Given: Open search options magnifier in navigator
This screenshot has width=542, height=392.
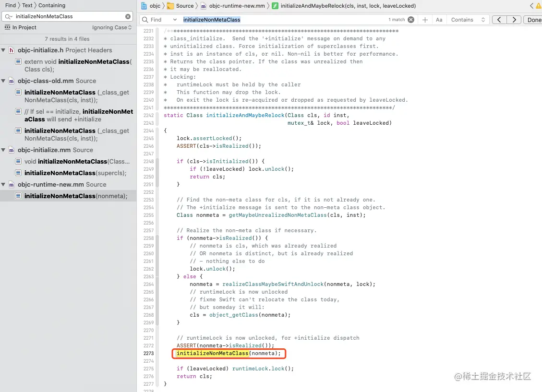Looking at the screenshot, I should 9,16.
